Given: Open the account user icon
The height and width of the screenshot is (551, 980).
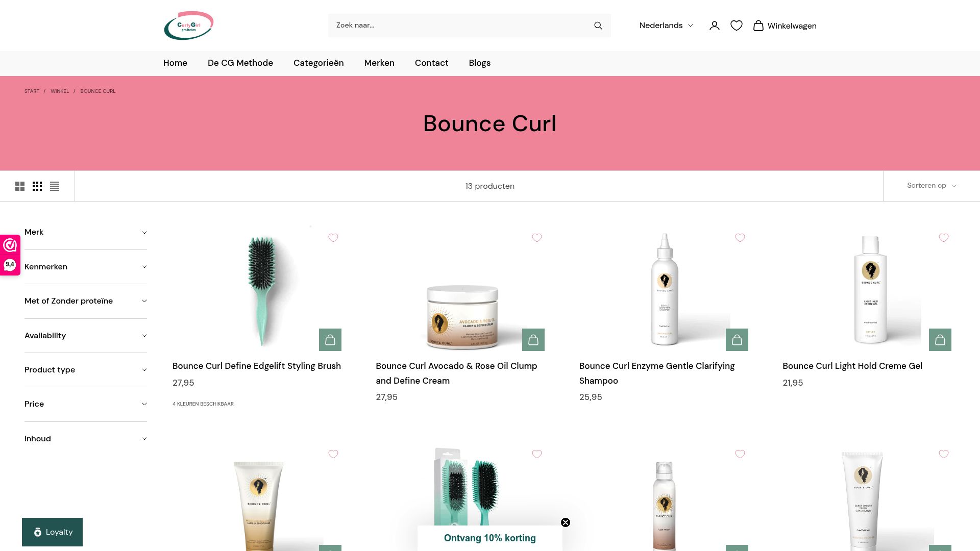Looking at the screenshot, I should tap(714, 26).
